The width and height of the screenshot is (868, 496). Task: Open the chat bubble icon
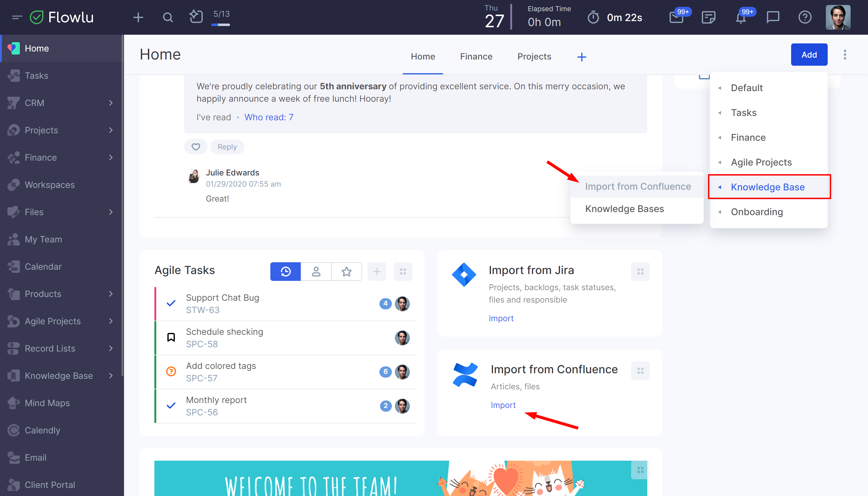click(773, 17)
